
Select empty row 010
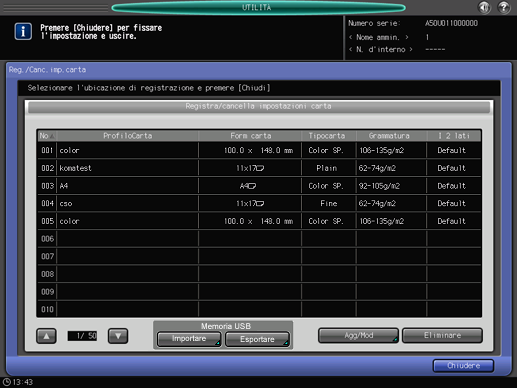click(x=259, y=309)
